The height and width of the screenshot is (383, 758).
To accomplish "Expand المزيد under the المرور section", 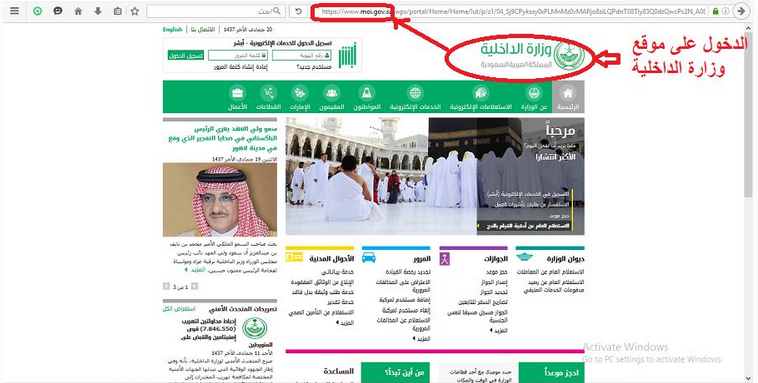I will pos(422,339).
